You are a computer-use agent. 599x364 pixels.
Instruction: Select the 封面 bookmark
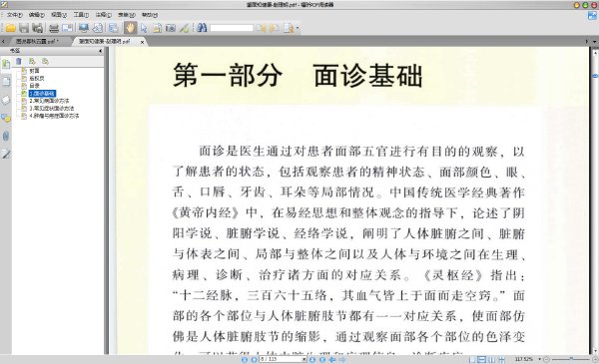(34, 71)
